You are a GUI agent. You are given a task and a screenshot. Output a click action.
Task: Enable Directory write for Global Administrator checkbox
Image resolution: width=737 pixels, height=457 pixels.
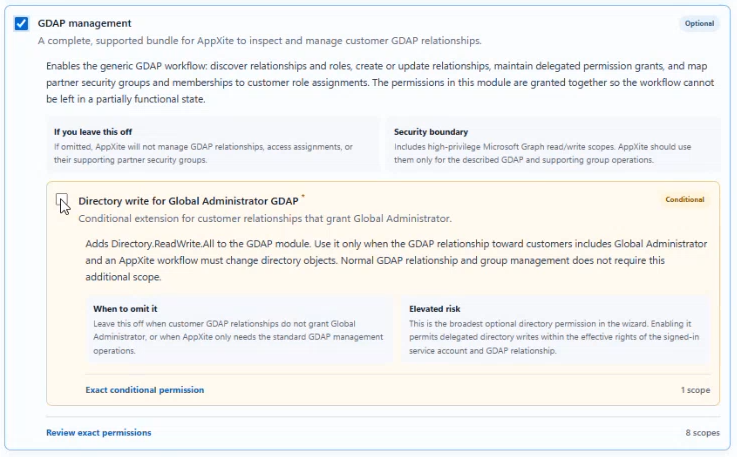click(62, 200)
